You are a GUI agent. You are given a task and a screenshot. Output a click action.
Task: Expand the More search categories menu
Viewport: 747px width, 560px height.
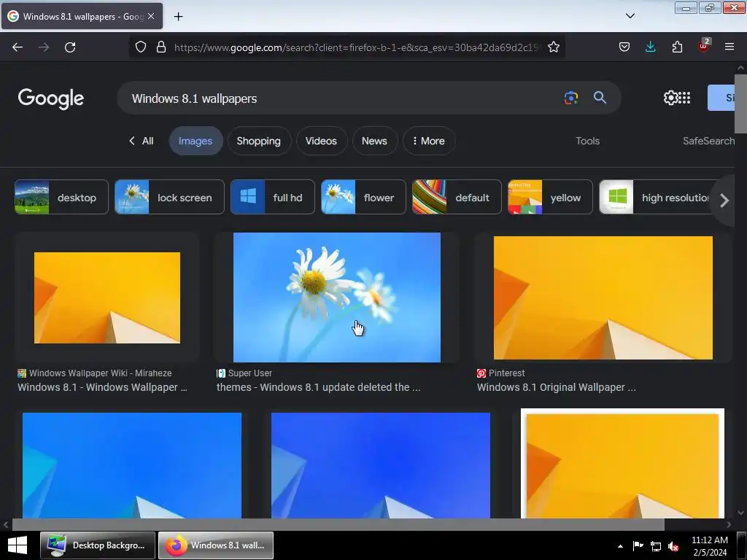tap(429, 141)
